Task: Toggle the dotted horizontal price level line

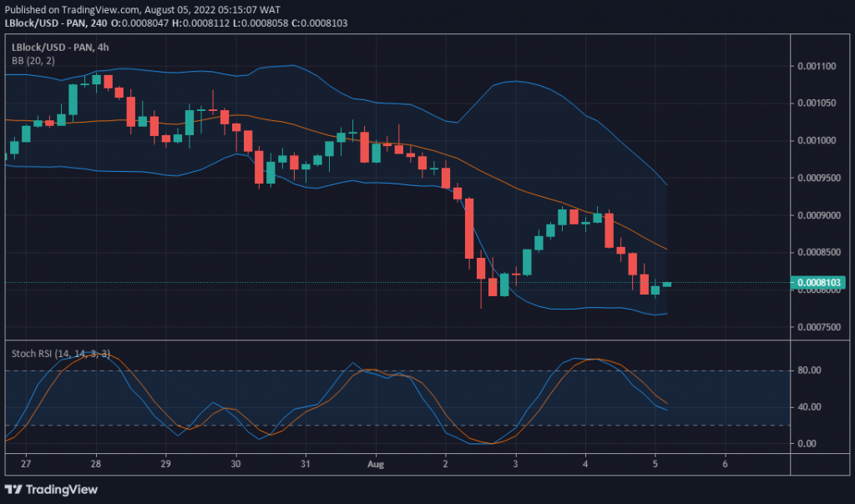Action: 250,282
